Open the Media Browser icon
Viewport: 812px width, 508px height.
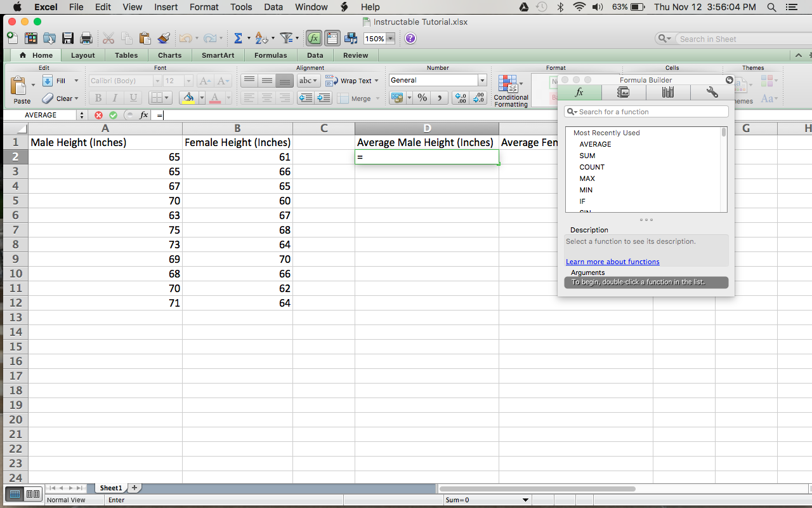351,38
